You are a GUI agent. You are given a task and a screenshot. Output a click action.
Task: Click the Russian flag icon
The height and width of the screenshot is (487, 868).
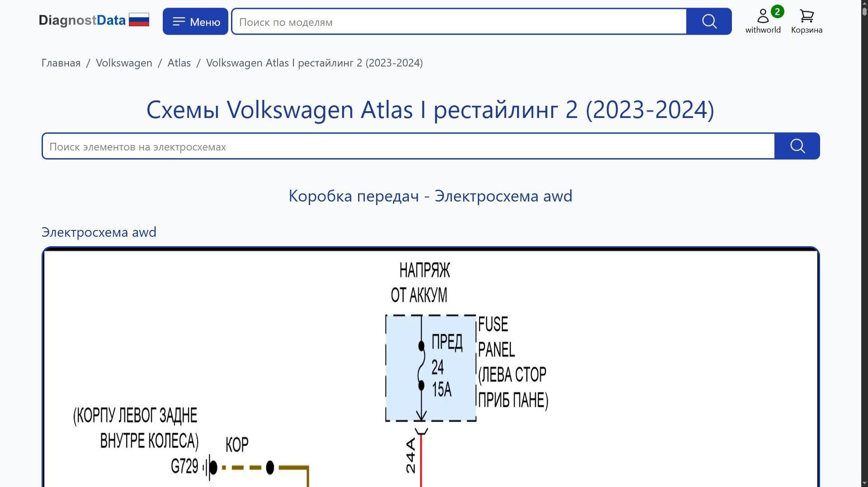(x=139, y=20)
